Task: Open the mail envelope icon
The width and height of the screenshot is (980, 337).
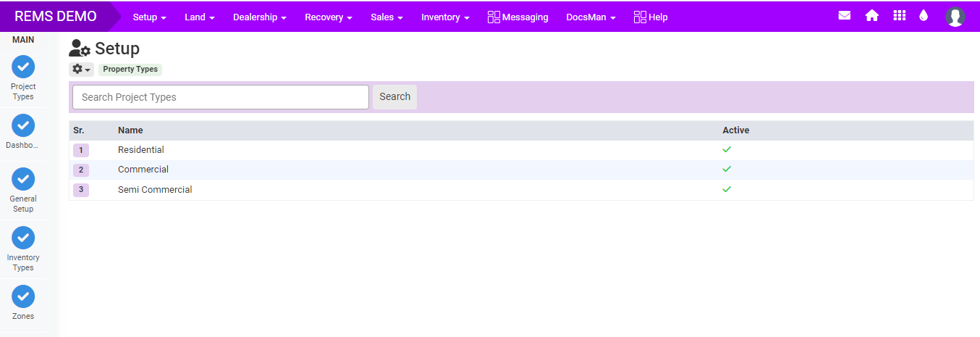Action: 844,16
